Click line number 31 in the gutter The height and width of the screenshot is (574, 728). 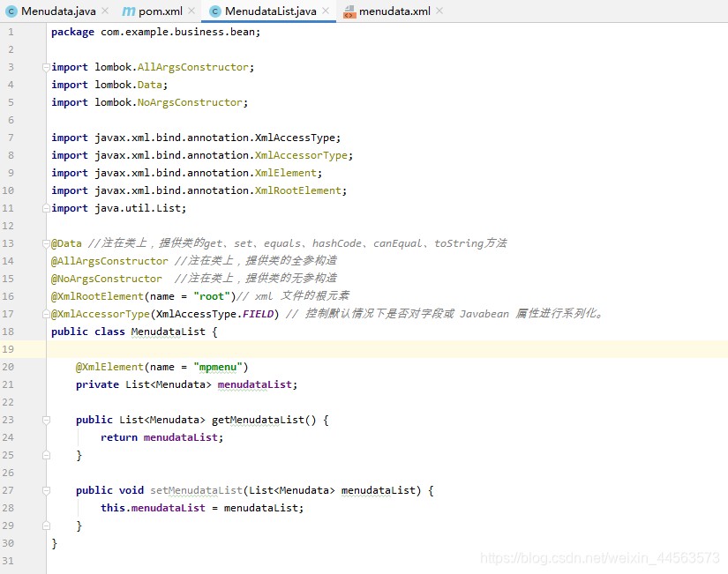[8, 561]
